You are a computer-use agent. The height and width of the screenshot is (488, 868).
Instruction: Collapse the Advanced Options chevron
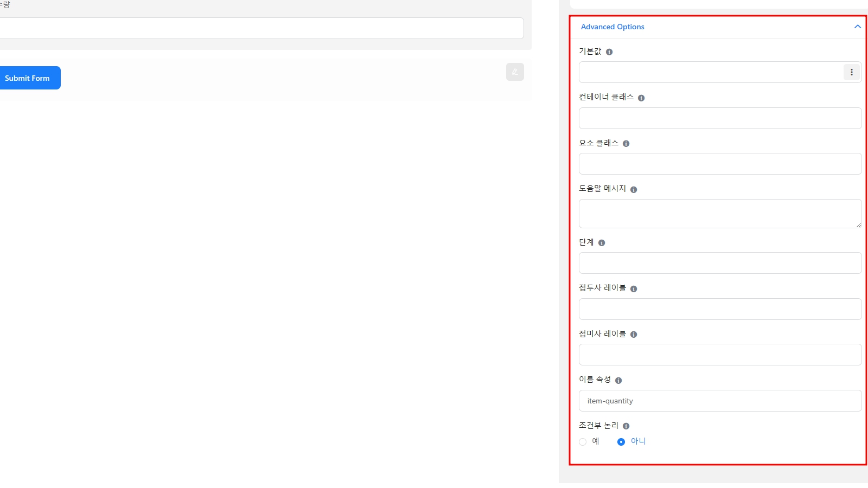pyautogui.click(x=857, y=27)
